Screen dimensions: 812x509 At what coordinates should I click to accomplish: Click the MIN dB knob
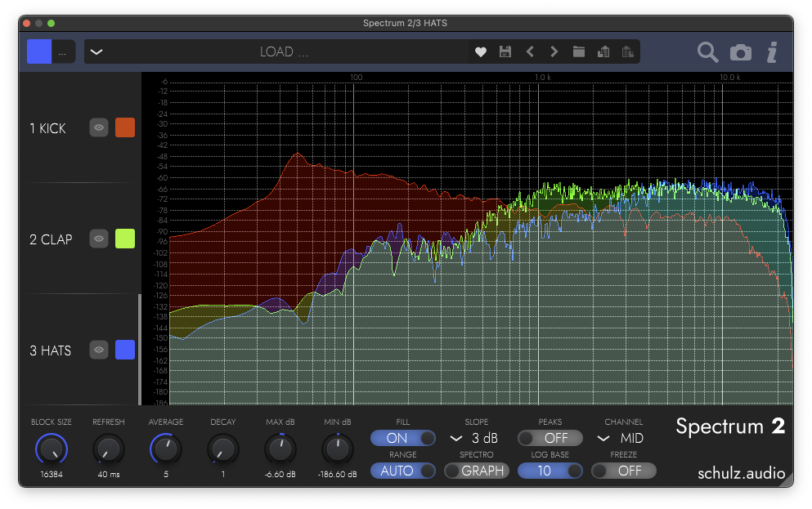point(338,449)
